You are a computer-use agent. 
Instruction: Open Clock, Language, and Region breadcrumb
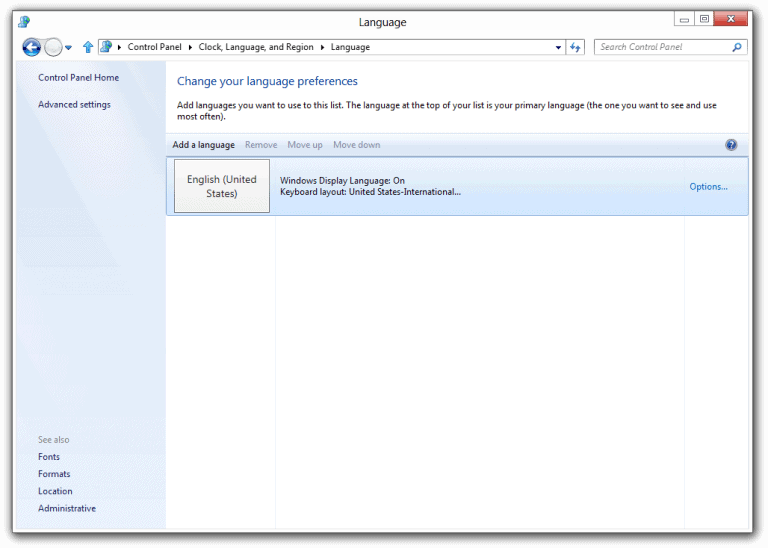click(256, 47)
